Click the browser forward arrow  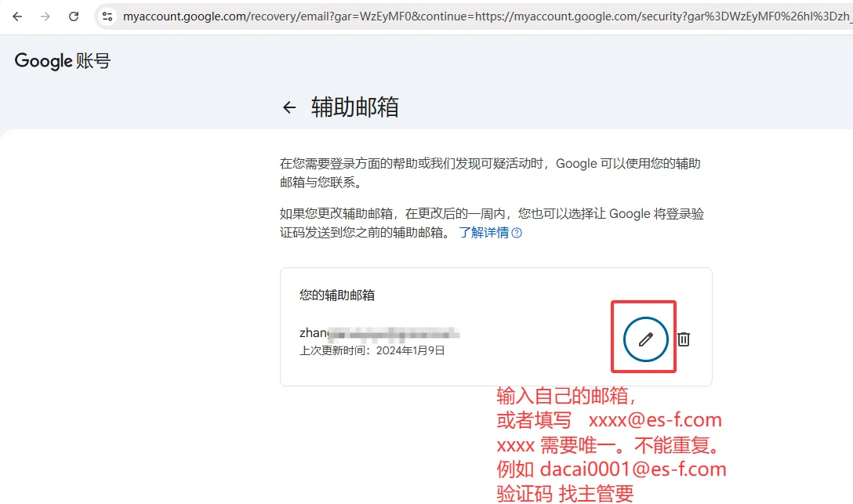coord(45,16)
